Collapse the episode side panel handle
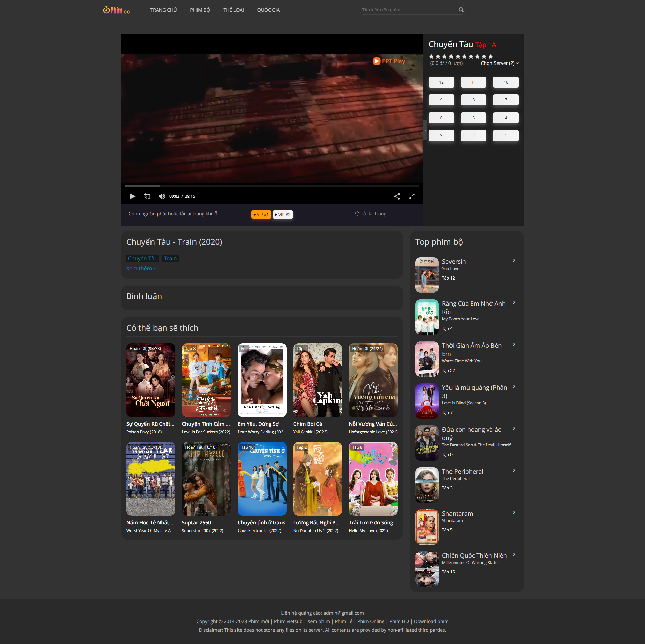Screen dimensions: 645x644 pos(425,130)
